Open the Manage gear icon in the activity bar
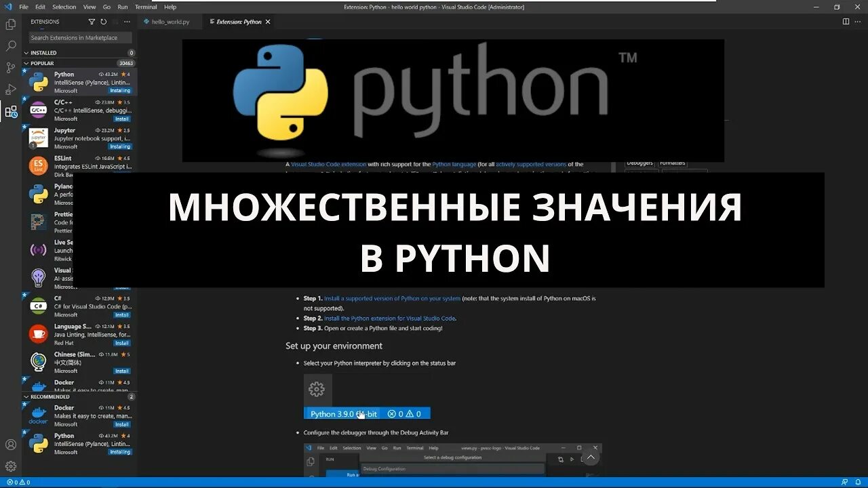868x488 pixels. coord(11,466)
